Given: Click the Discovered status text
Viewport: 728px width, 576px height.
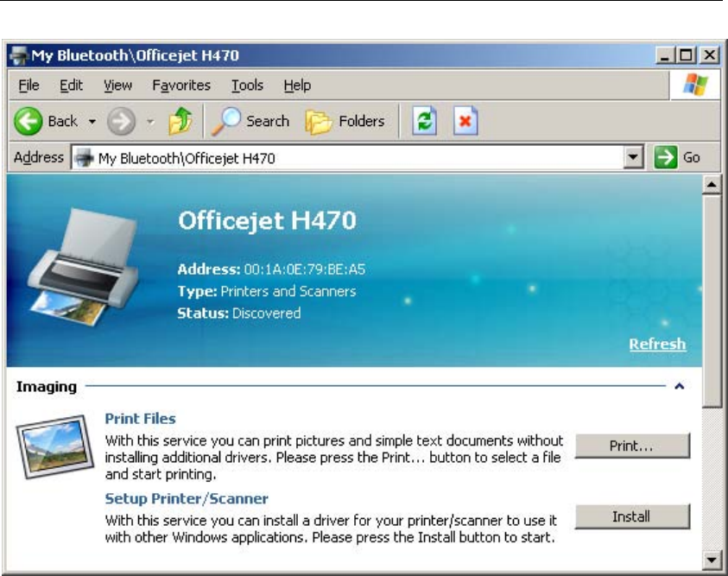Looking at the screenshot, I should click(267, 313).
